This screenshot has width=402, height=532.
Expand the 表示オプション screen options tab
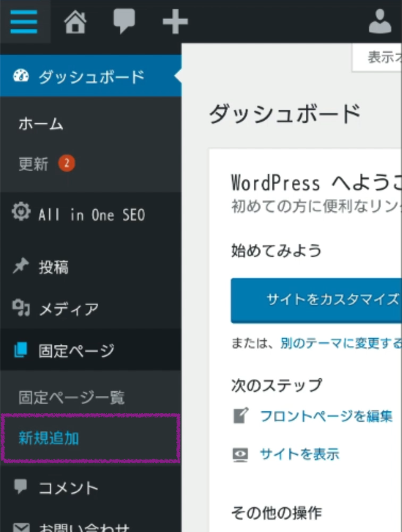coord(378,58)
